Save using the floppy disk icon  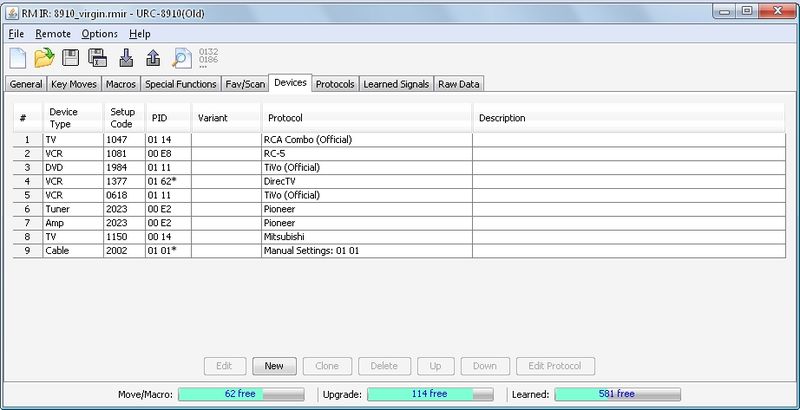pyautogui.click(x=71, y=58)
